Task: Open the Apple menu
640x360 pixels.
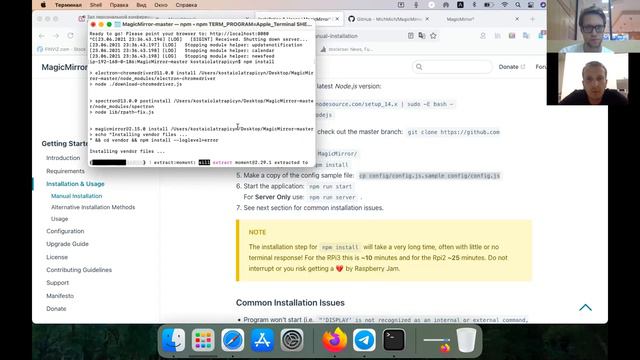Action: point(43,5)
